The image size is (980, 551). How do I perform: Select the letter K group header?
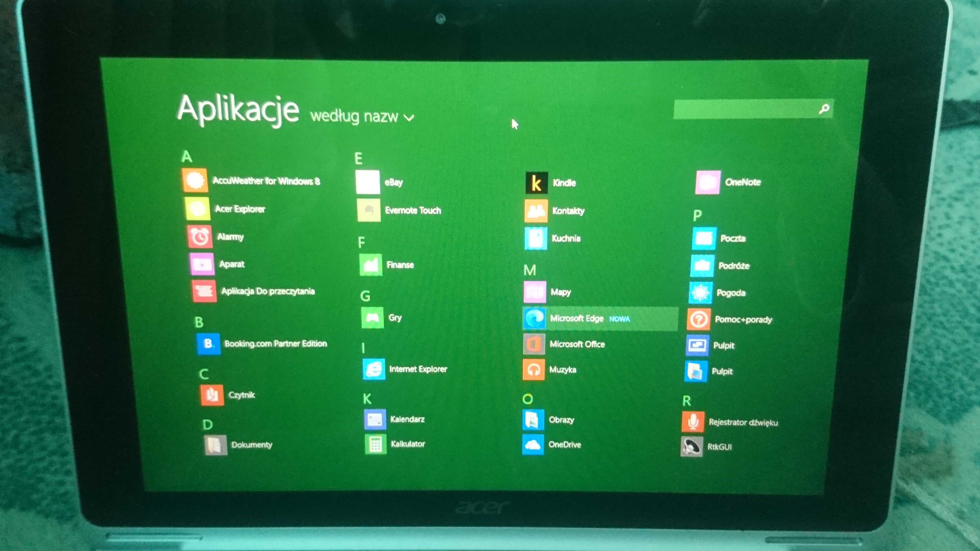click(367, 398)
